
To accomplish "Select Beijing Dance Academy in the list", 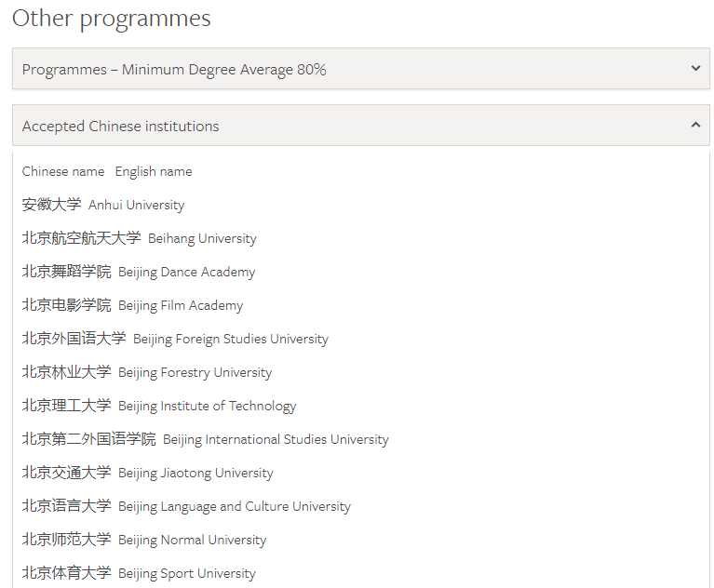I will [186, 272].
